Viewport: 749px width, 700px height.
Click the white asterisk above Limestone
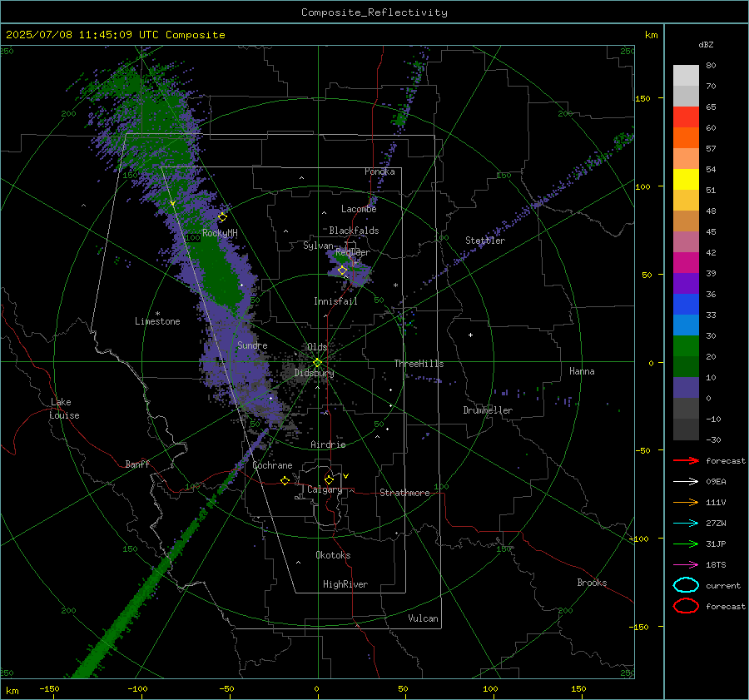157,314
